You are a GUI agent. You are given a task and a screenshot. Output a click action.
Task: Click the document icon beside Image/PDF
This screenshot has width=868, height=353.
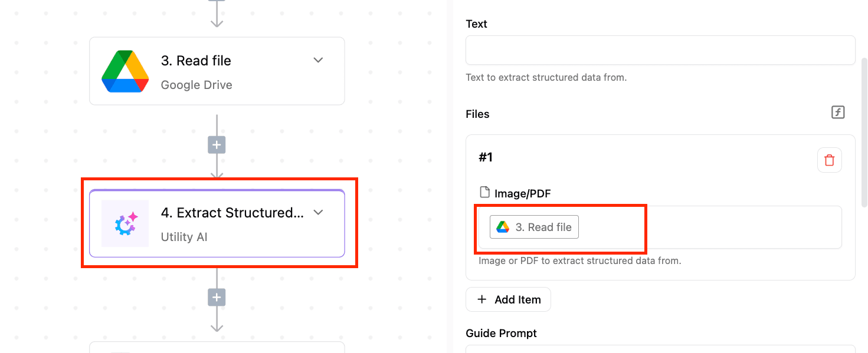coord(484,192)
